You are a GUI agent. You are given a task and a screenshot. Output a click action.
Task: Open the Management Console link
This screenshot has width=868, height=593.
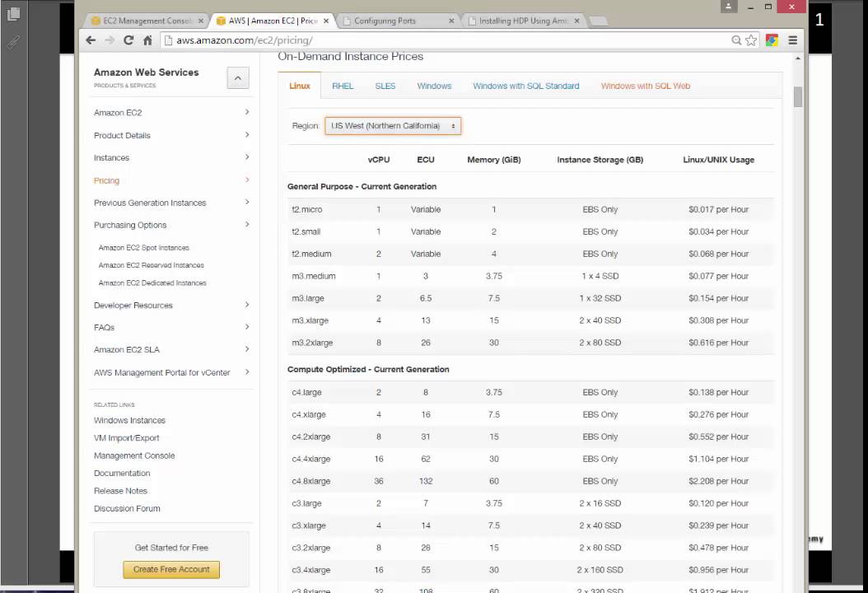pyautogui.click(x=134, y=455)
